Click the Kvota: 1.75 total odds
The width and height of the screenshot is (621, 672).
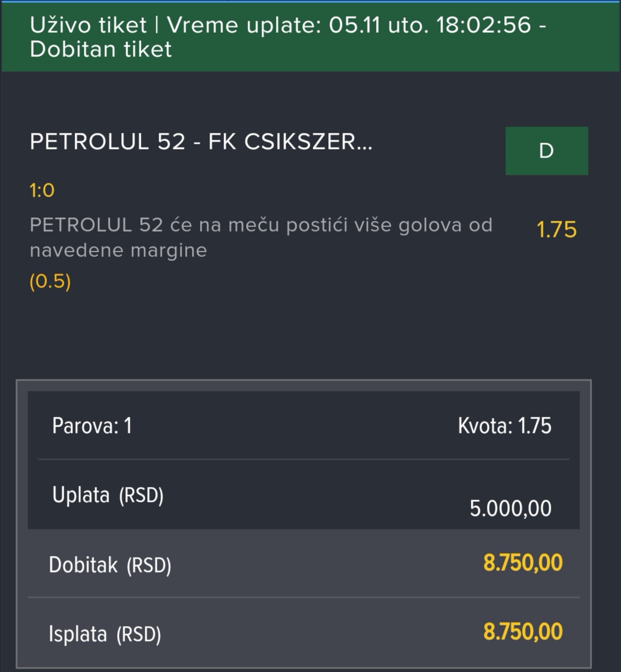[504, 425]
